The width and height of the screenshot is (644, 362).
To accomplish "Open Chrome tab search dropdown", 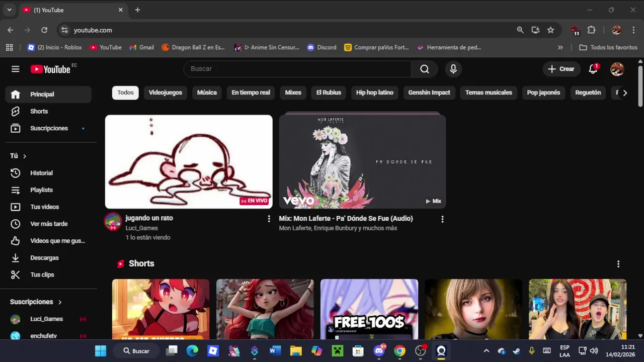I will coord(9,10).
